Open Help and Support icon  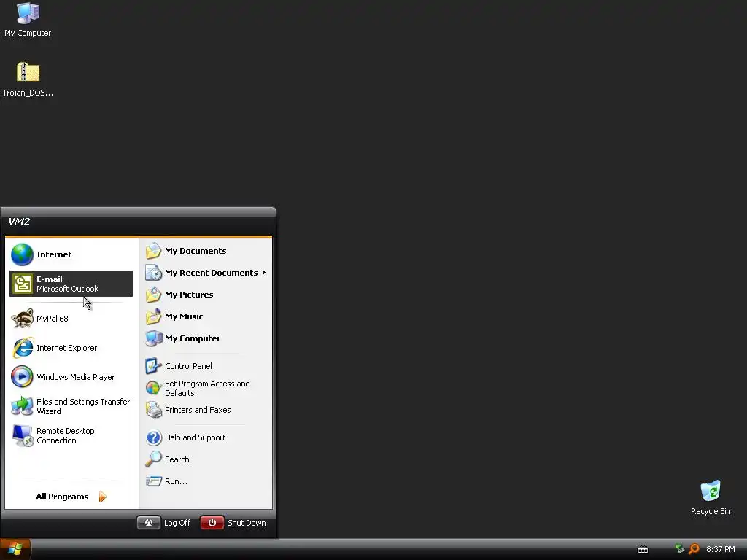[153, 437]
